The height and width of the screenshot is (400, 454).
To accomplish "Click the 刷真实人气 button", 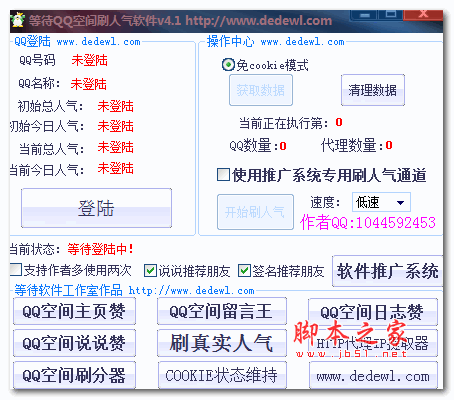I will click(x=222, y=343).
